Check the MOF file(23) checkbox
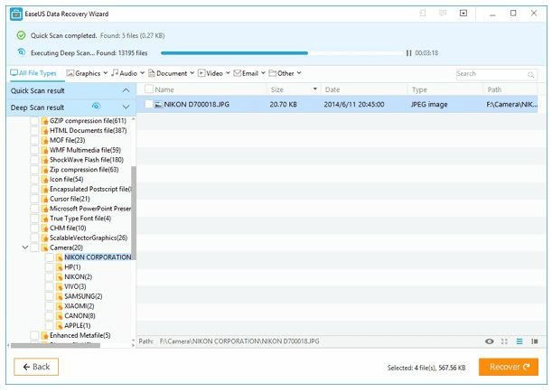This screenshot has width=552, height=392. coord(34,140)
